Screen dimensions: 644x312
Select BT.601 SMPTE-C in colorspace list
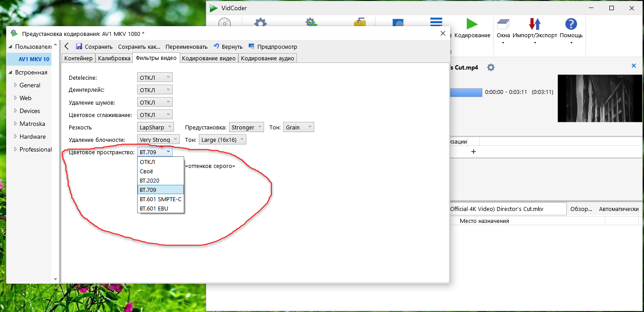click(161, 199)
